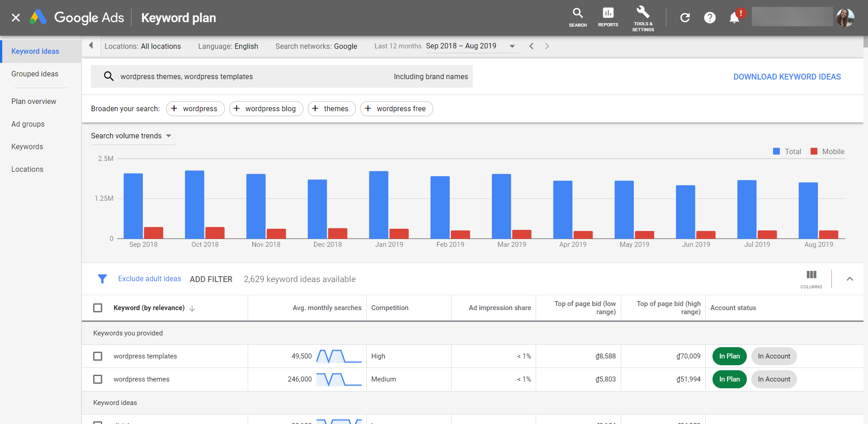Click the blue Total legend swatch
The image size is (868, 424).
[776, 151]
